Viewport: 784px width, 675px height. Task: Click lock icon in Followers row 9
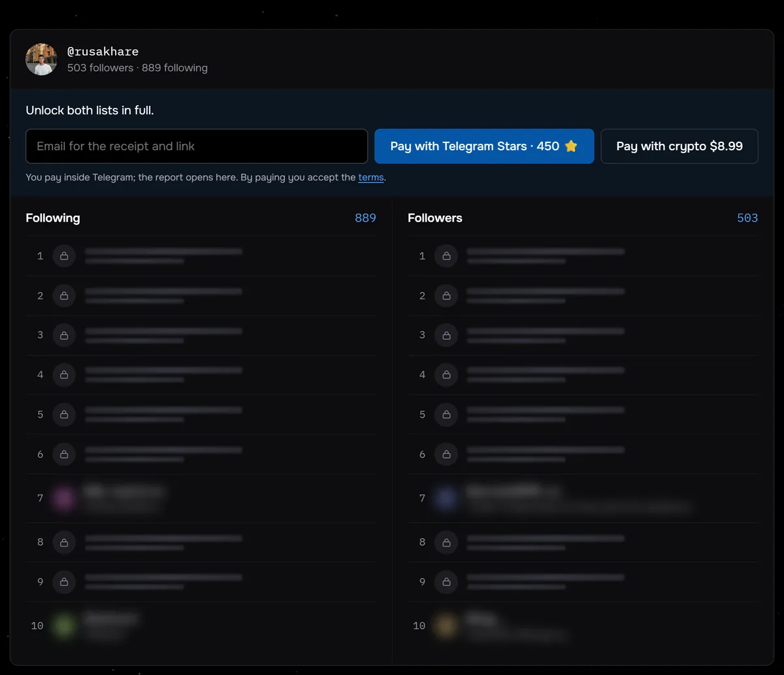446,582
